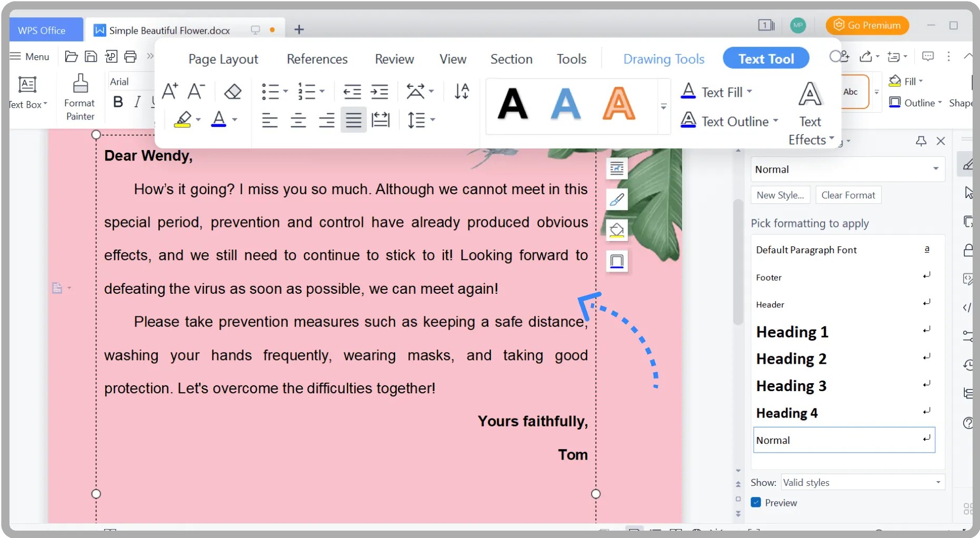Click the sort icon

(462, 92)
